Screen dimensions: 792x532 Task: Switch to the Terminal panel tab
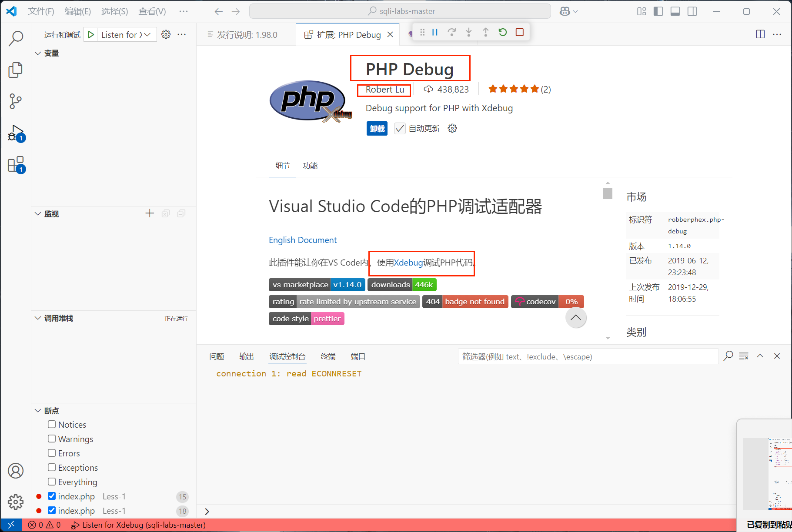point(328,356)
